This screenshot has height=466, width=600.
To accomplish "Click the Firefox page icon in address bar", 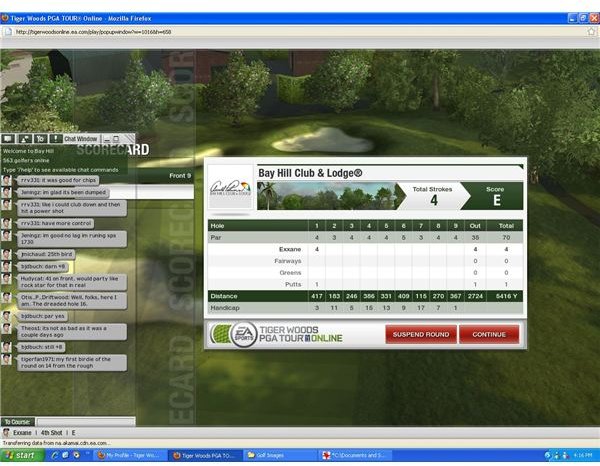I will [x=8, y=32].
